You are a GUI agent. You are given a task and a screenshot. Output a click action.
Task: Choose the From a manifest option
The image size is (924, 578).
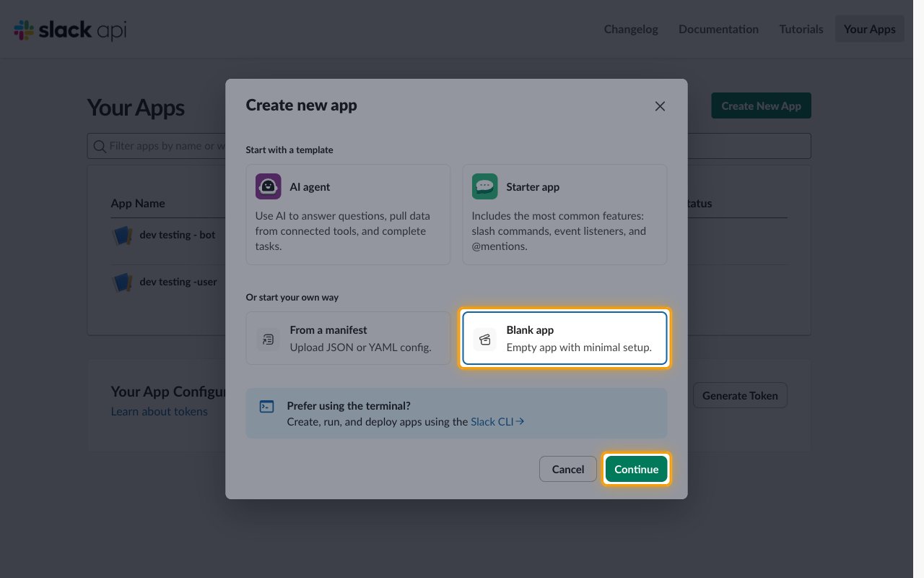[x=348, y=338]
